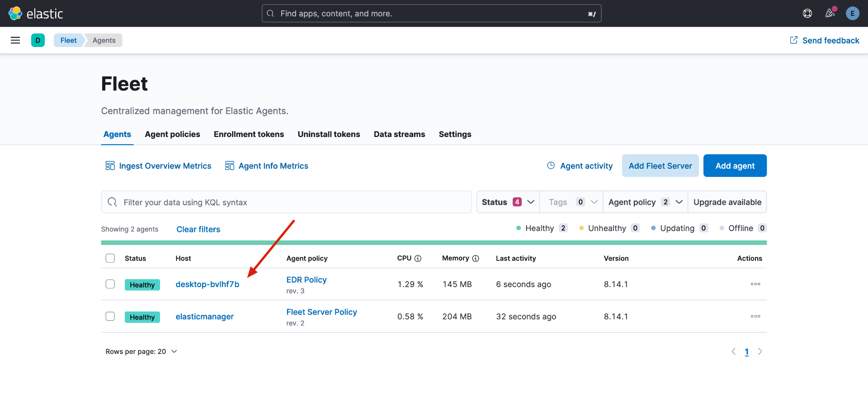Open the Data streams tab

[x=399, y=134]
